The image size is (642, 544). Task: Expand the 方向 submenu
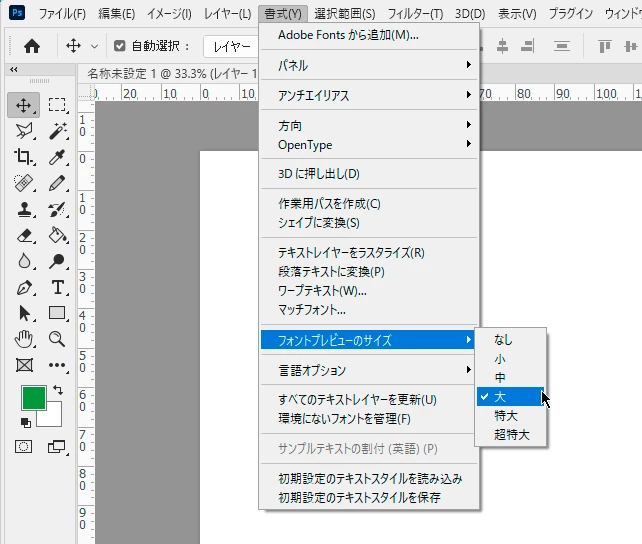click(369, 125)
